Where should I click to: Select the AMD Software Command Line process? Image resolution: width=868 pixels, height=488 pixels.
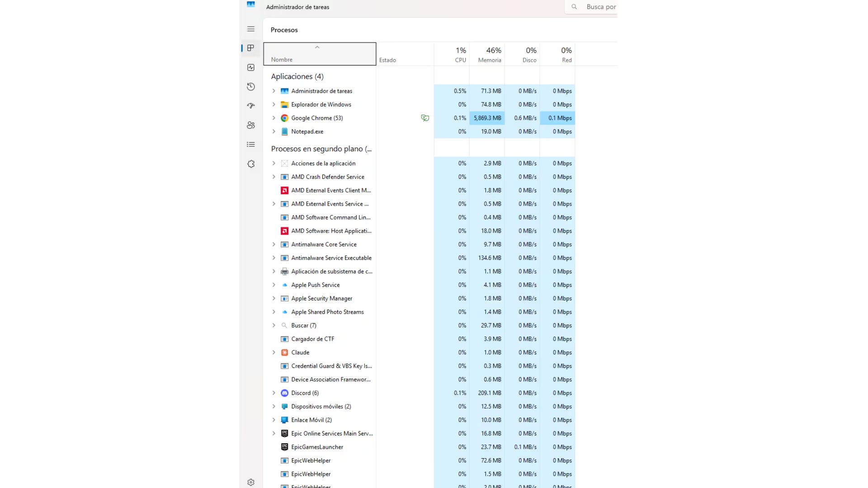(x=419, y=217)
